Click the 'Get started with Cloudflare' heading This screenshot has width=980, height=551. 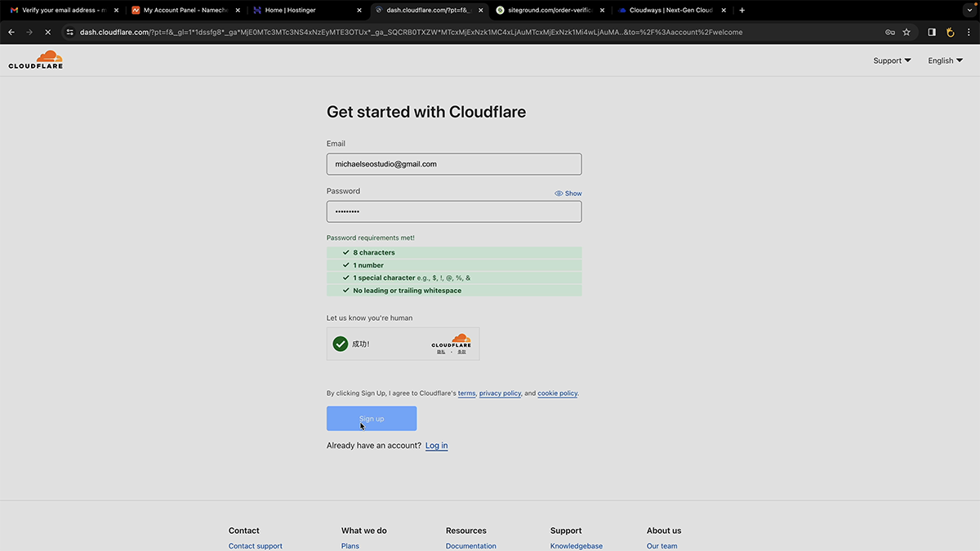(426, 112)
